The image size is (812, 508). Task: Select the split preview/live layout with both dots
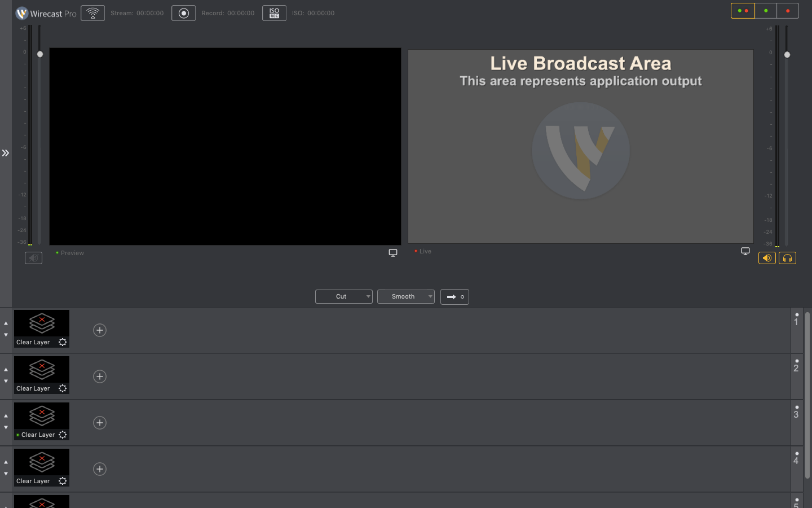click(743, 10)
